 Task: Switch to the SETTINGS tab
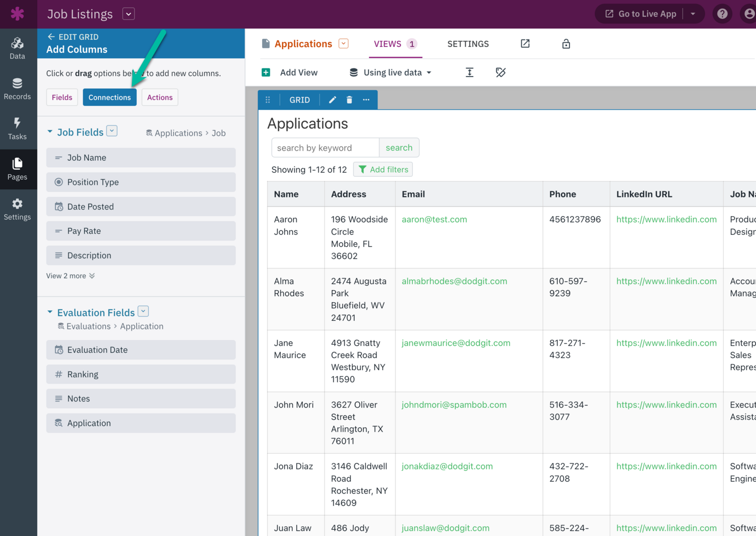(468, 44)
